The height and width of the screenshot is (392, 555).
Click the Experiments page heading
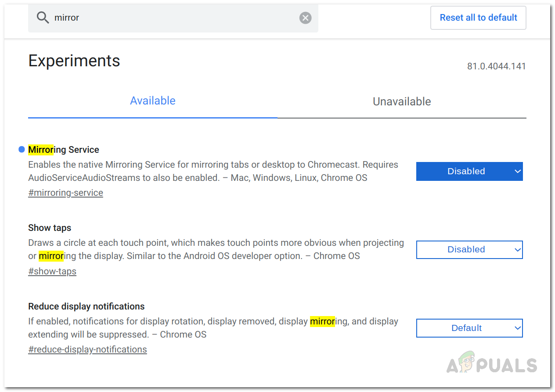coord(74,61)
